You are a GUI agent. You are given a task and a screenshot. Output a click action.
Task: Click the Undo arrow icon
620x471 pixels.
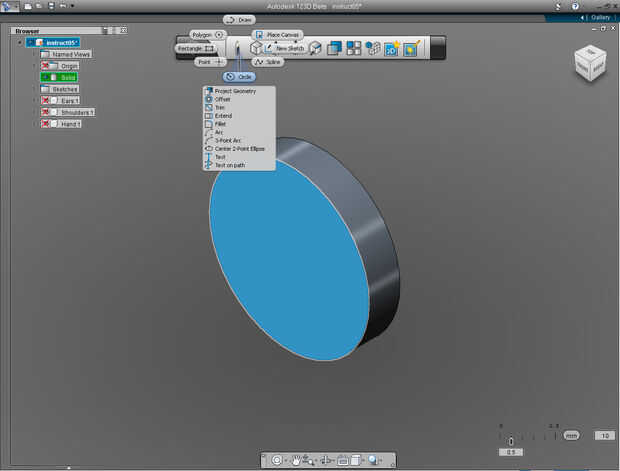[63, 6]
